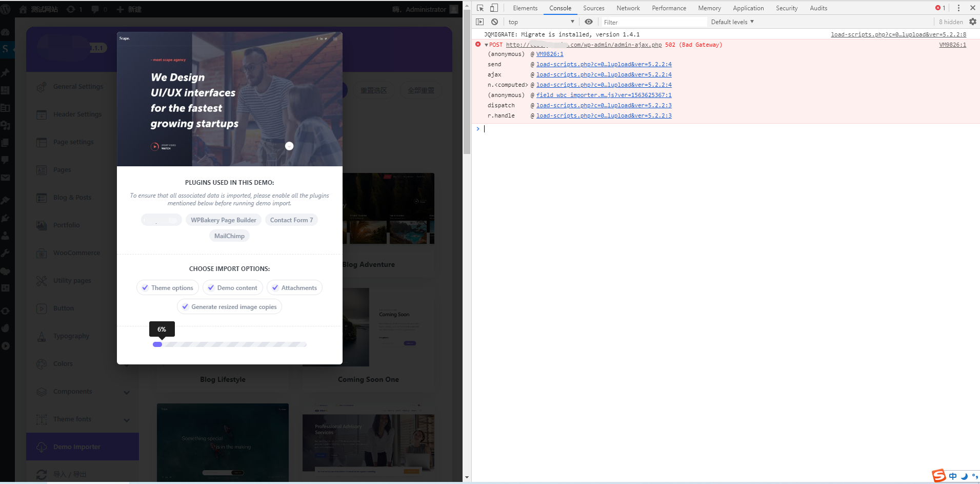This screenshot has height=484, width=980.
Task: Click the console Filter input field
Action: click(x=654, y=22)
